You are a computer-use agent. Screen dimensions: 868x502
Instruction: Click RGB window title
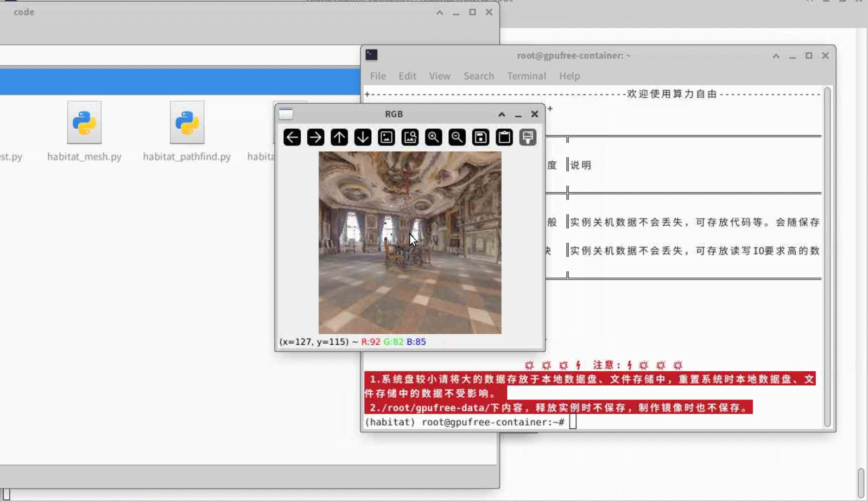[x=394, y=114]
